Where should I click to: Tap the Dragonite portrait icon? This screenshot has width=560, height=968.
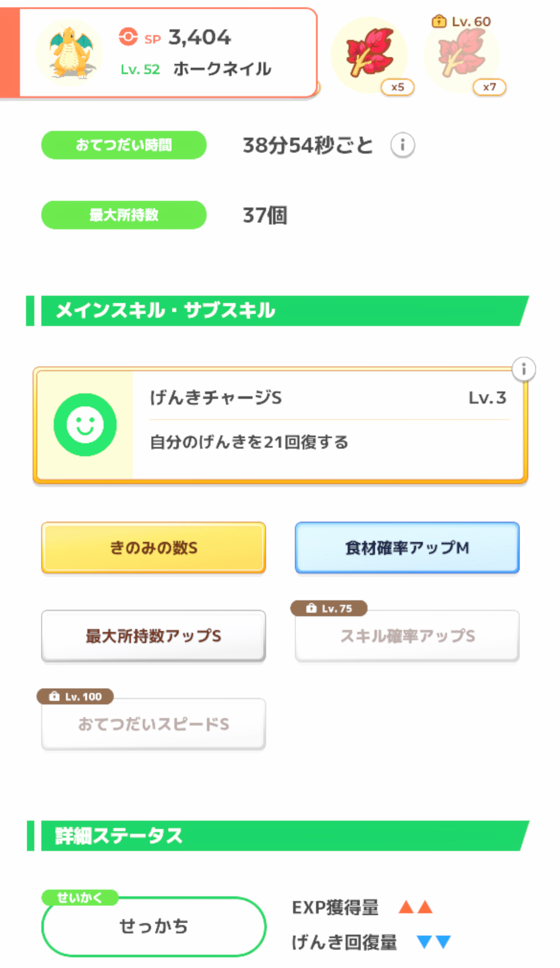(x=70, y=53)
